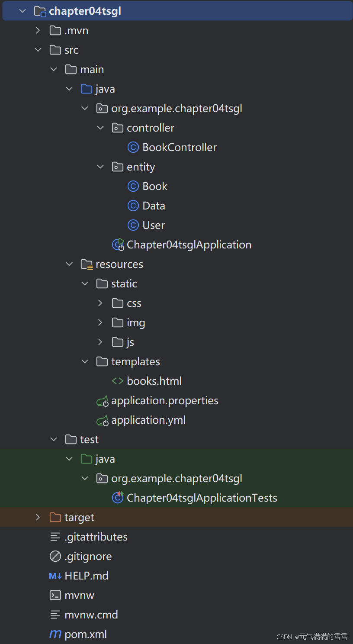This screenshot has height=644, width=353.
Task: Expand the target folder
Action: (x=38, y=517)
